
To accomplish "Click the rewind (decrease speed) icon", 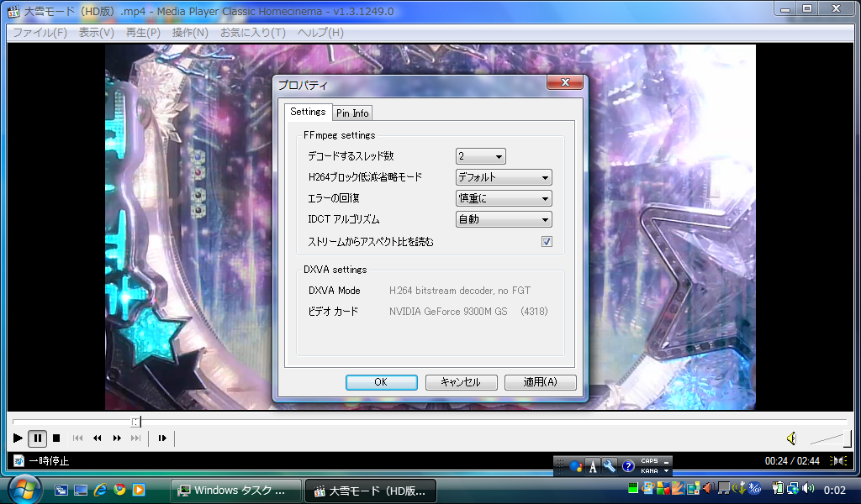I will 98,438.
